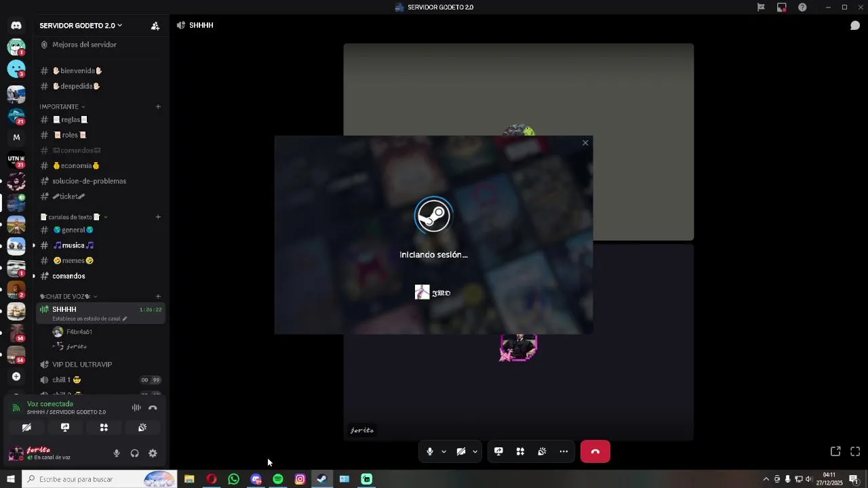Start an activity from call controls bar
868x488 pixels.
pyautogui.click(x=520, y=451)
